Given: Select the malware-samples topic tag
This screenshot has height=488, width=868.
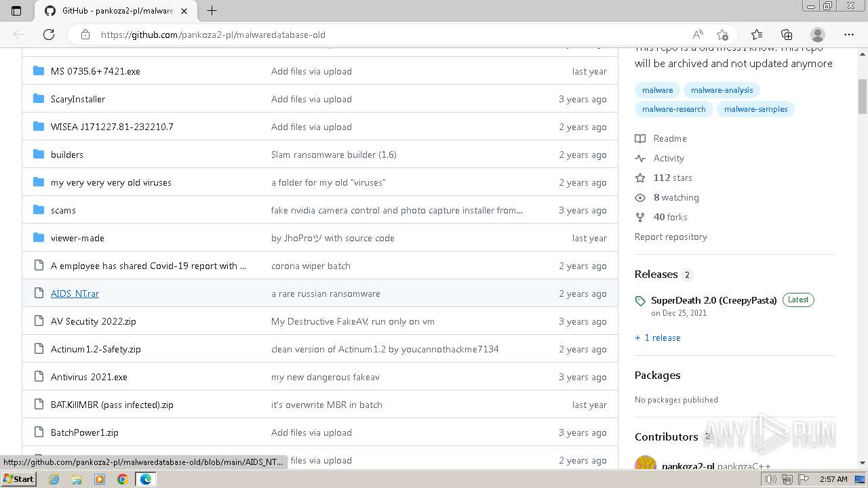Looking at the screenshot, I should [755, 109].
